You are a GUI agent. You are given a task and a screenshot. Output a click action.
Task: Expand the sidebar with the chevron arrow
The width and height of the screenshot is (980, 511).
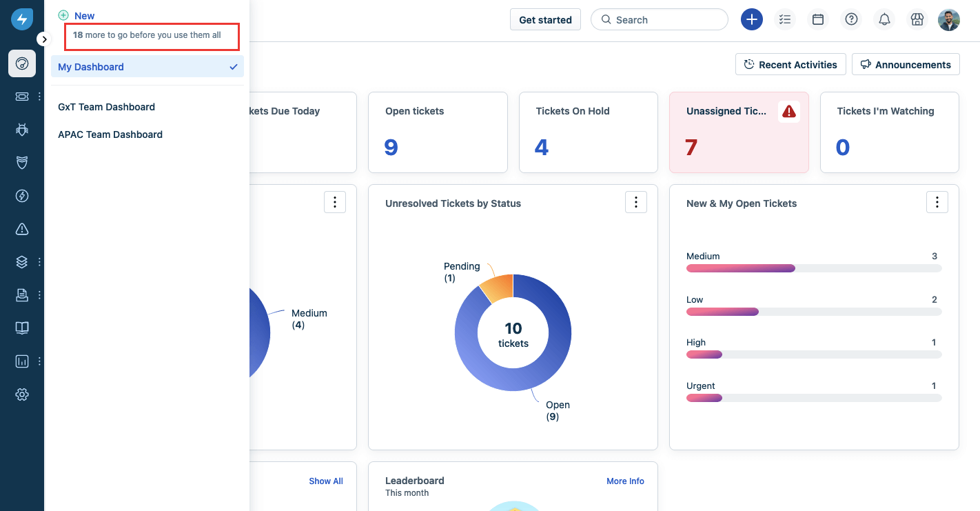click(x=44, y=39)
